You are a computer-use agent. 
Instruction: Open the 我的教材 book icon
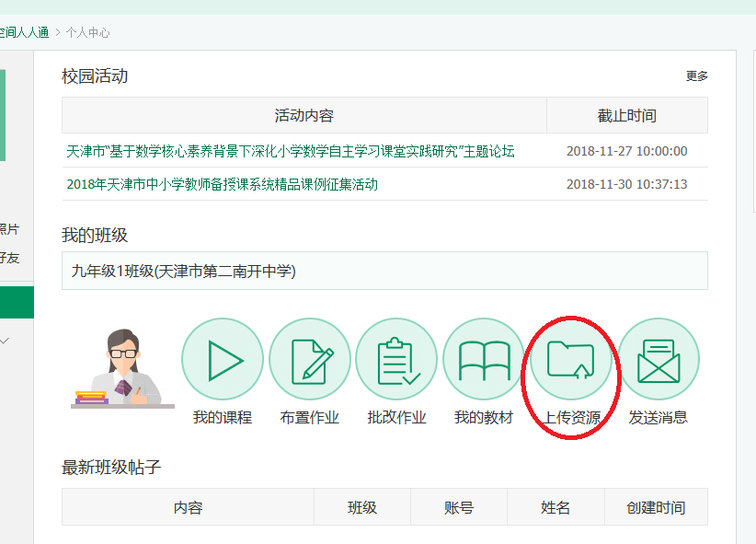pos(484,359)
